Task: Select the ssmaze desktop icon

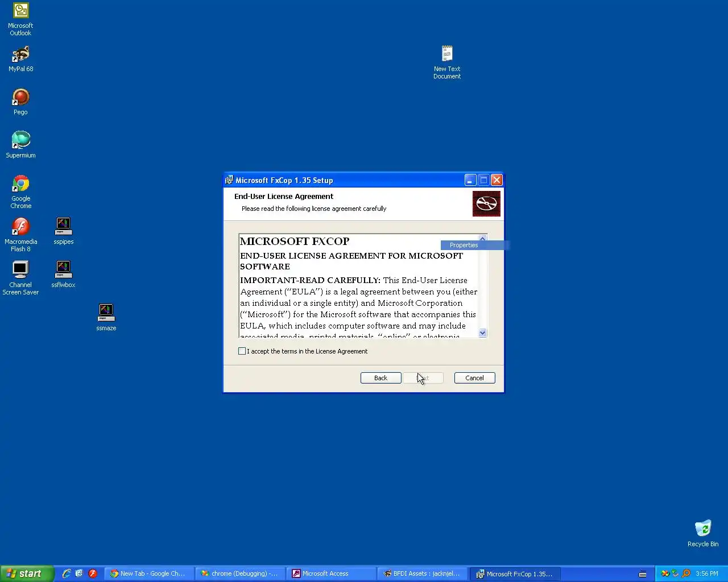Action: click(x=106, y=318)
